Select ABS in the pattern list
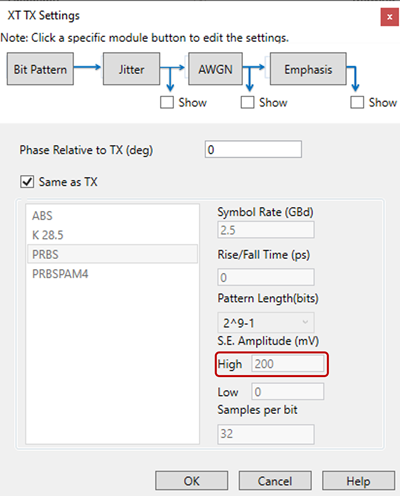The image size is (400, 496). click(x=112, y=216)
